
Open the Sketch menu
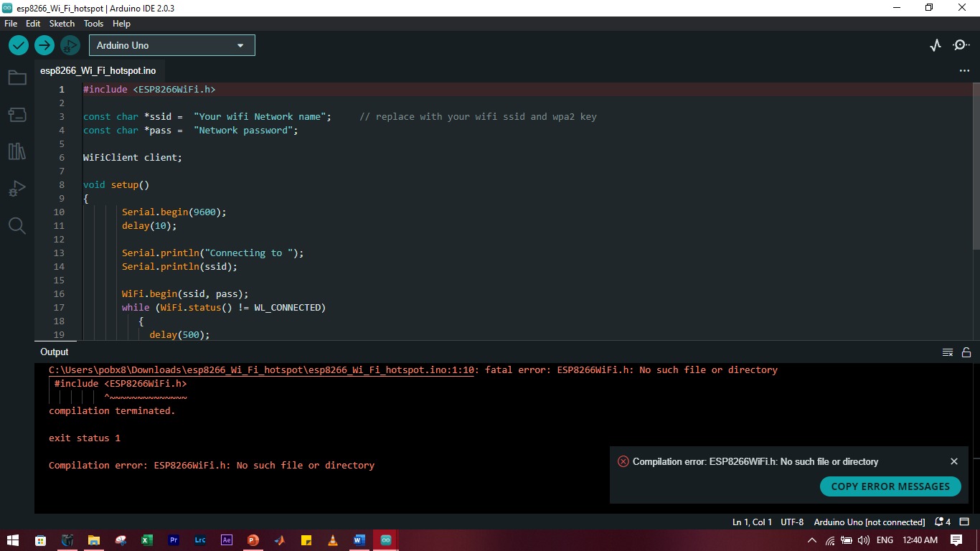click(x=62, y=24)
